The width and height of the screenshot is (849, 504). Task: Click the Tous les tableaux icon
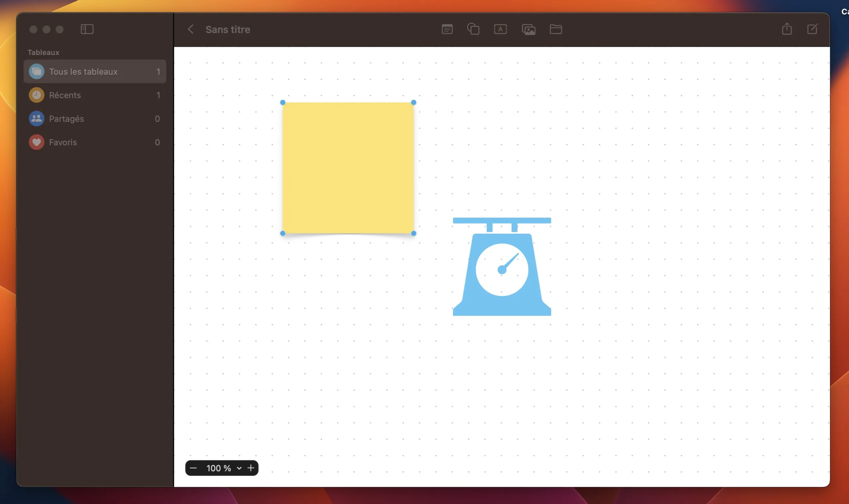36,71
